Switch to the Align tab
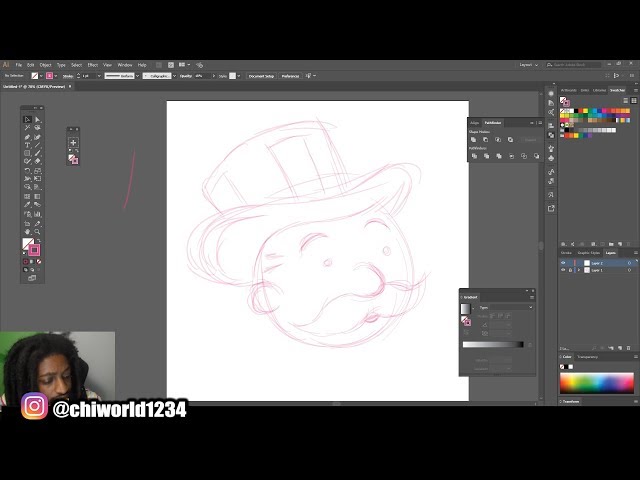Screen dimensions: 640x480 tap(475, 123)
